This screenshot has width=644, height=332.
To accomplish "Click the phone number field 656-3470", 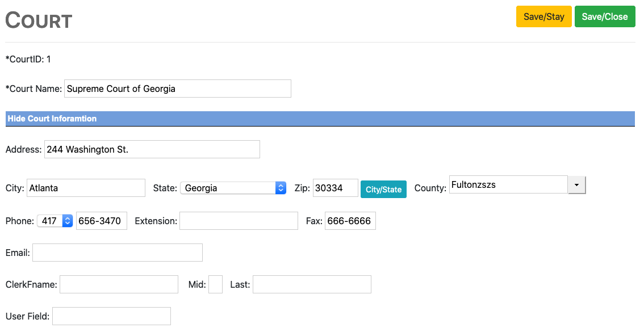I will click(101, 221).
